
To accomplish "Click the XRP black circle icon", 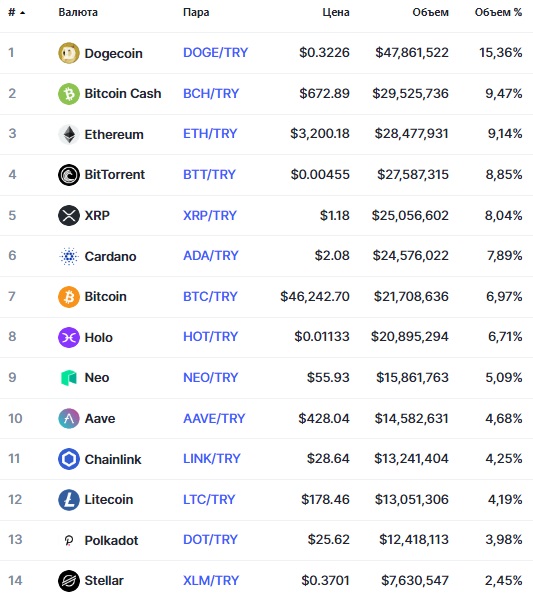I will (x=69, y=215).
